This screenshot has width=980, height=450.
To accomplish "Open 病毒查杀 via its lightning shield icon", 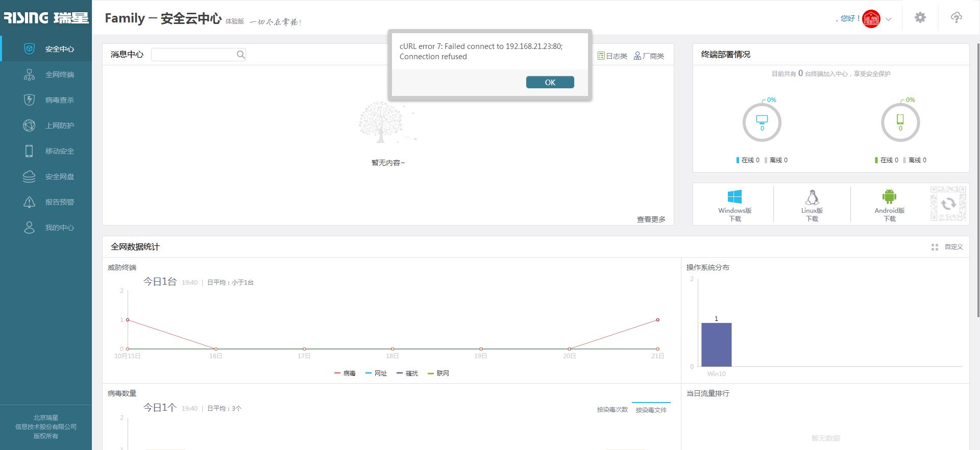I will tap(30, 100).
